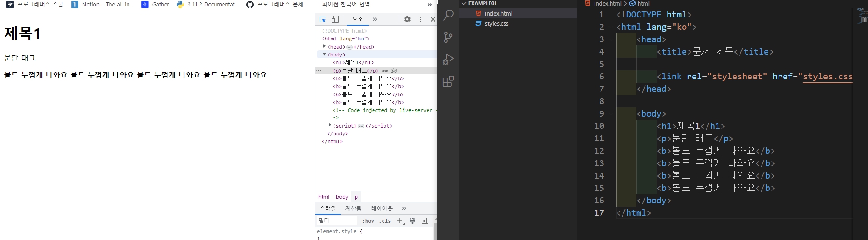Click the html symbol breadcrumb in the editor
The width and height of the screenshot is (868, 240).
point(639,3)
